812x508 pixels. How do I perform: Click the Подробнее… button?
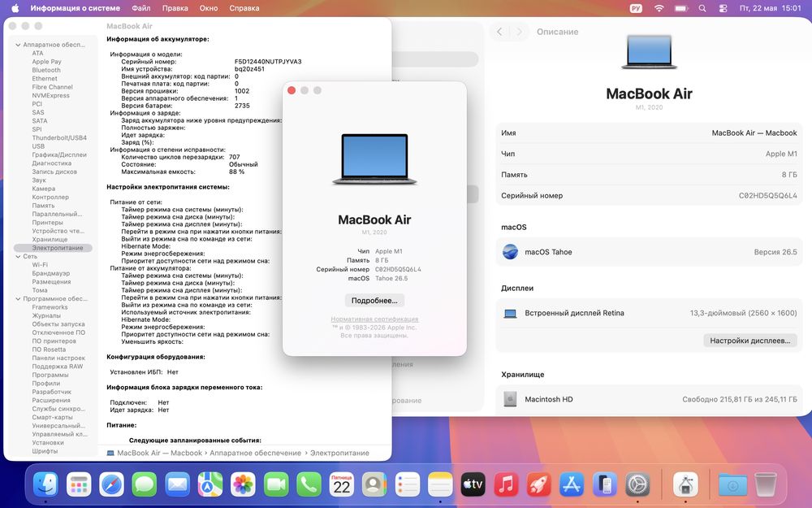click(x=374, y=301)
